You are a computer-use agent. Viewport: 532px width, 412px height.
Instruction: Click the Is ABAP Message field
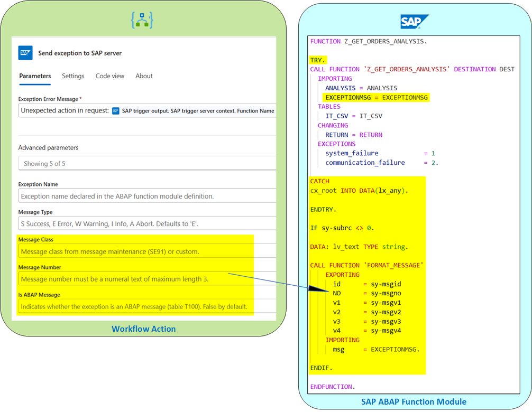click(147, 306)
